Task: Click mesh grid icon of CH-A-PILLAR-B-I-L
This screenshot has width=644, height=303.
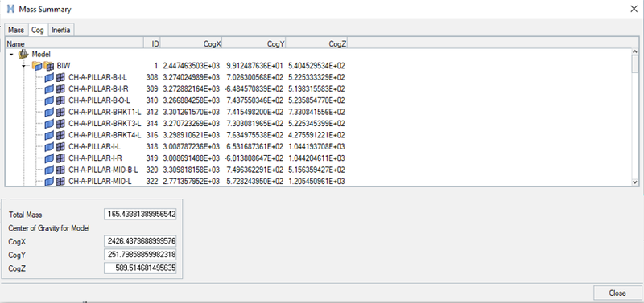Action: [x=61, y=77]
